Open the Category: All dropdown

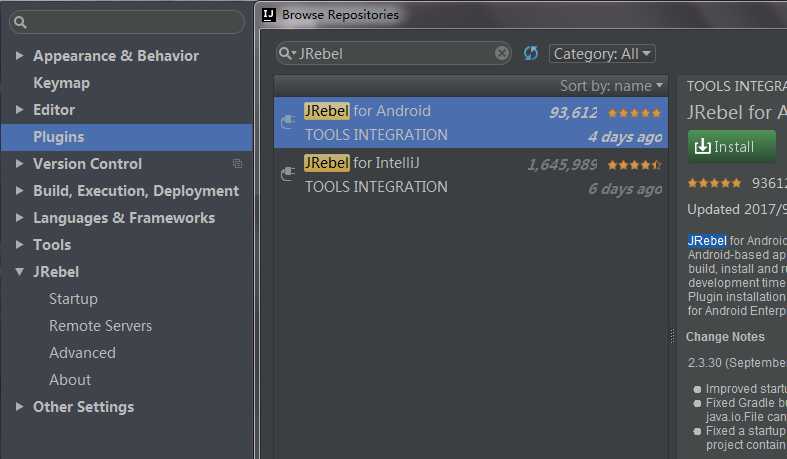(602, 54)
